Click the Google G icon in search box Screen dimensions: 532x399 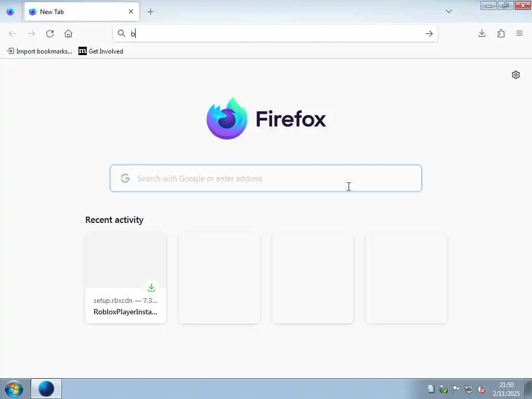[125, 178]
